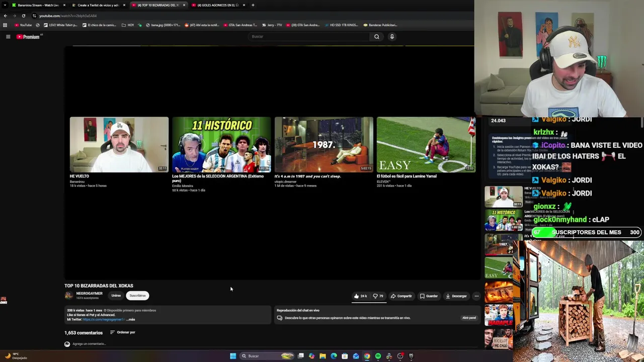Open the HD SSD 1TB KINGS bookmark
This screenshot has width=644, height=362.
341,25
